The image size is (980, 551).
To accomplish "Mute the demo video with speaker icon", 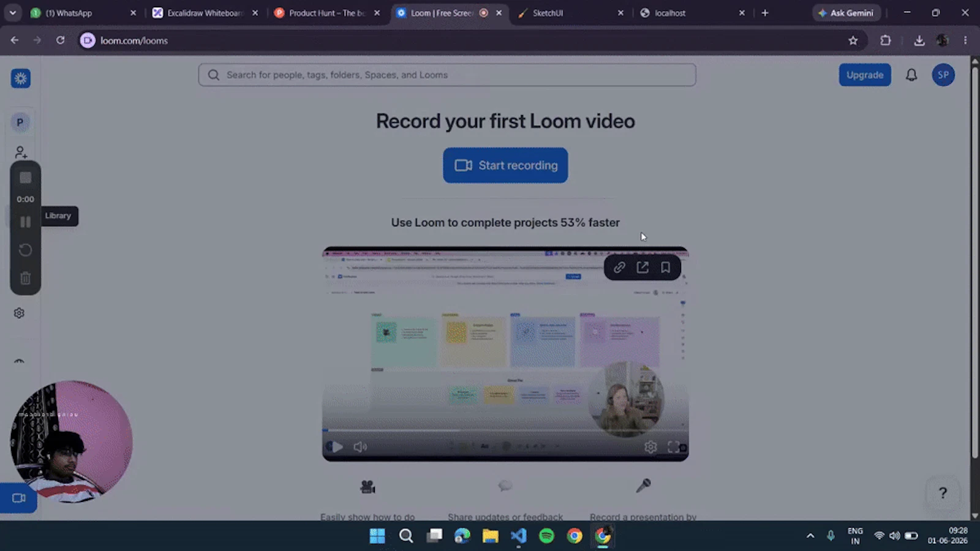I will coord(360,447).
